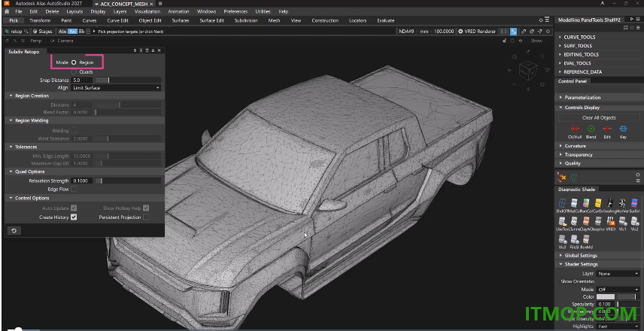Image resolution: width=644 pixels, height=331 pixels.
Task: Toggle the Show Hotkey Help checkbox
Action: (x=146, y=208)
